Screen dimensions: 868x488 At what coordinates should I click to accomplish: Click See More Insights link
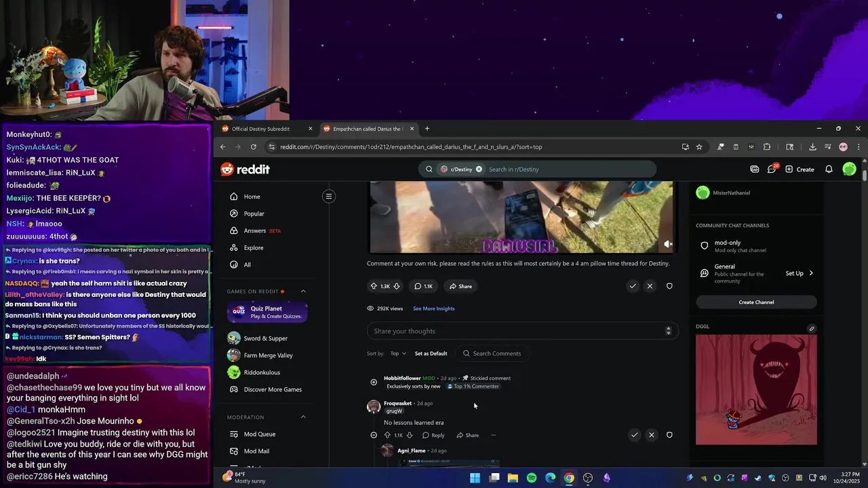tap(434, 308)
